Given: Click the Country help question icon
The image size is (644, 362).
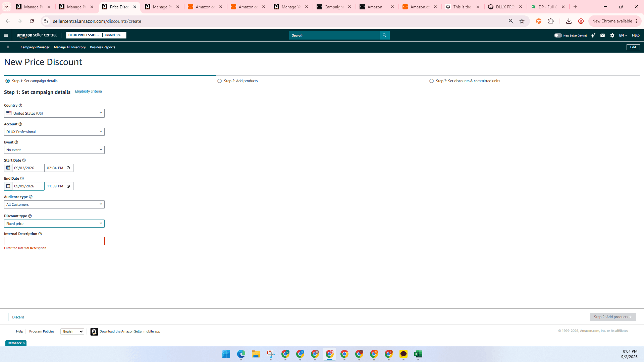Looking at the screenshot, I should (x=20, y=105).
